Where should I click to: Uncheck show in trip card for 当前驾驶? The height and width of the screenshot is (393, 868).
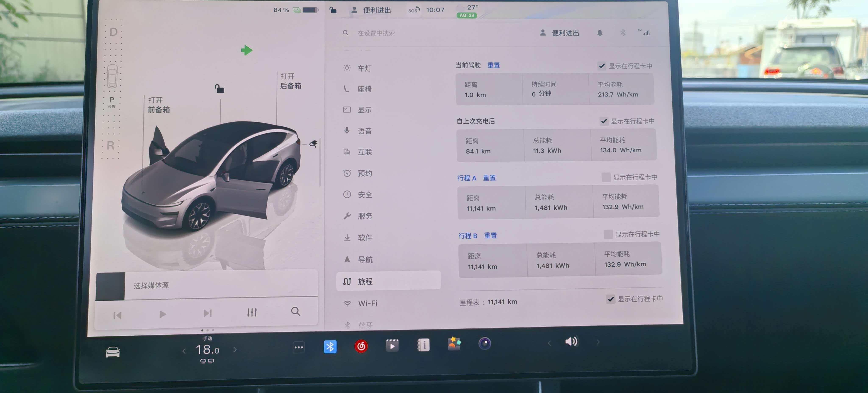pos(602,66)
